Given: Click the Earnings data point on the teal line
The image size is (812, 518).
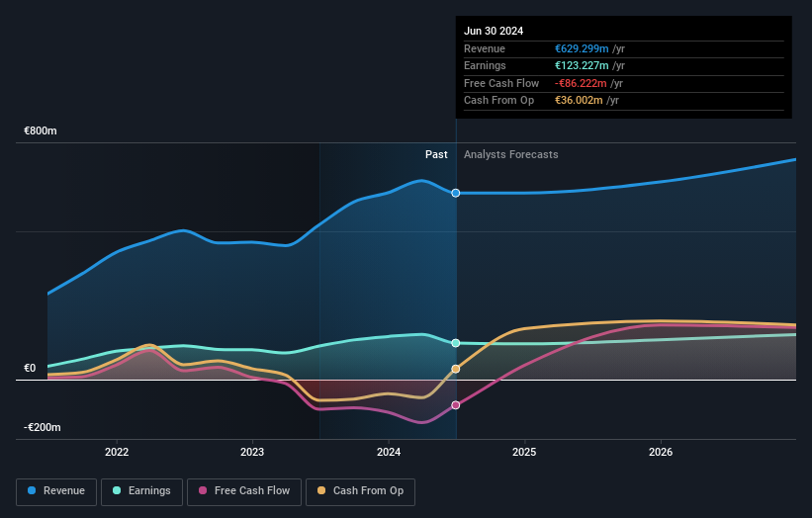Looking at the screenshot, I should (456, 343).
